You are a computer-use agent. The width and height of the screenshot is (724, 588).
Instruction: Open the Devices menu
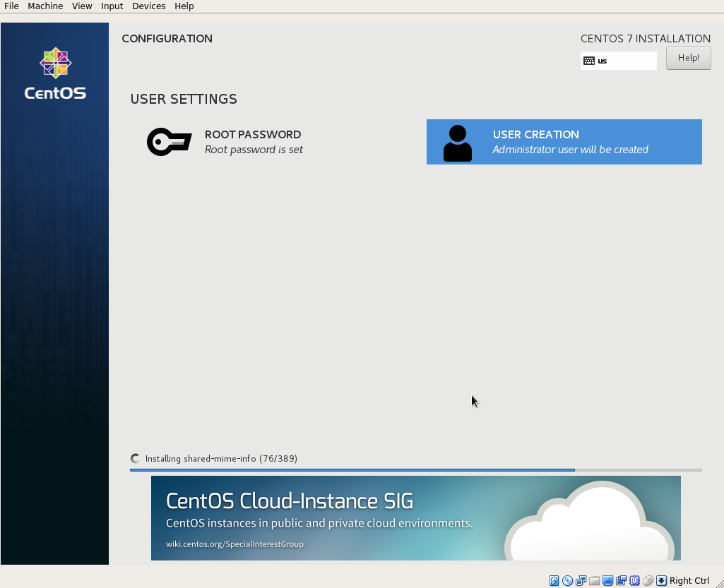click(x=148, y=6)
